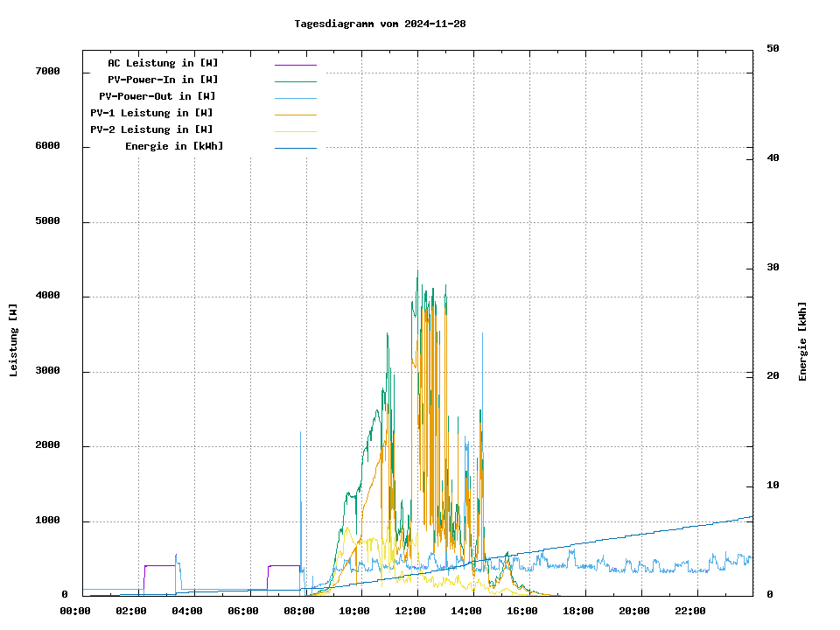Select the 08:00 time axis tick label
Image resolution: width=840 pixels, height=630 pixels.
point(298,611)
